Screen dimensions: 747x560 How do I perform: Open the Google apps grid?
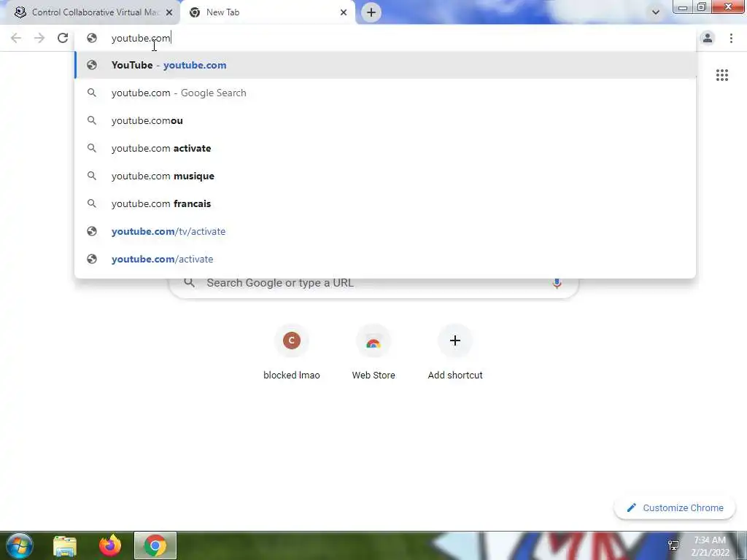[721, 75]
